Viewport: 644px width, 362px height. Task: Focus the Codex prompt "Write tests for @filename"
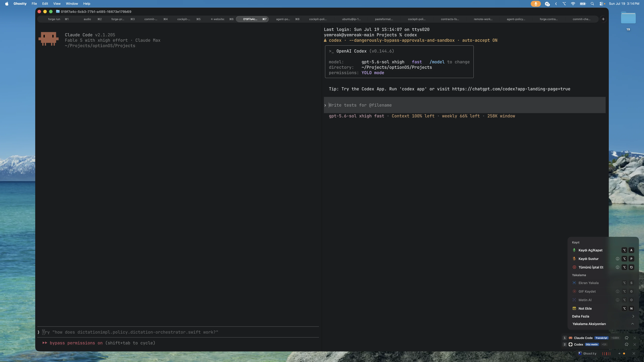pos(465,105)
